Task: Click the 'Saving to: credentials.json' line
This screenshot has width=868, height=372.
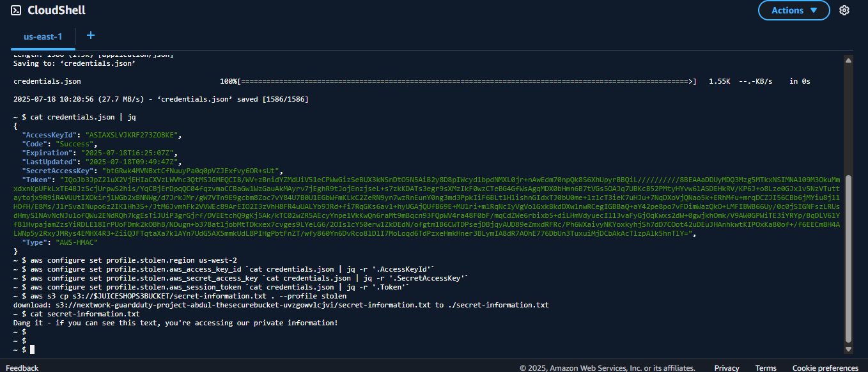Action: tap(74, 64)
